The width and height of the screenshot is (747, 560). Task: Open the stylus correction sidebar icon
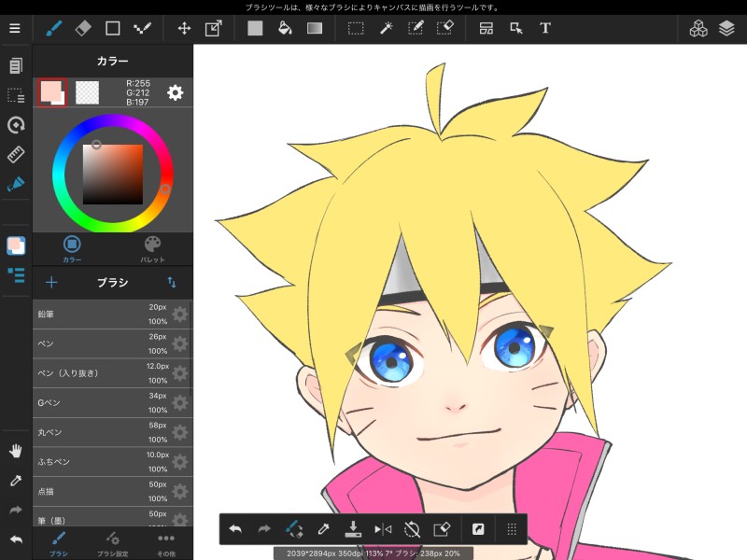click(x=16, y=184)
